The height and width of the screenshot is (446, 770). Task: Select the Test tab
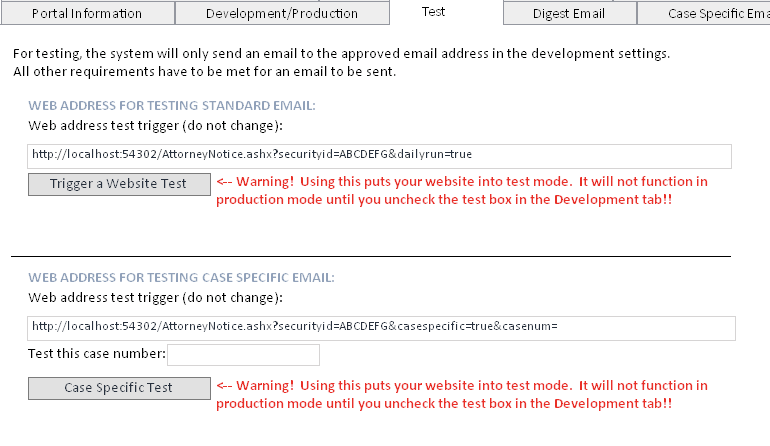click(x=433, y=12)
